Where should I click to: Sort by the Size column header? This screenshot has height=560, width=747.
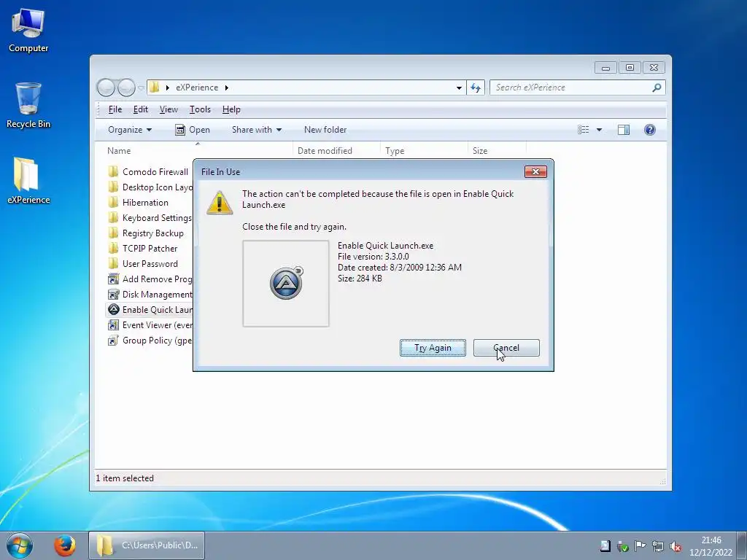pos(496,150)
